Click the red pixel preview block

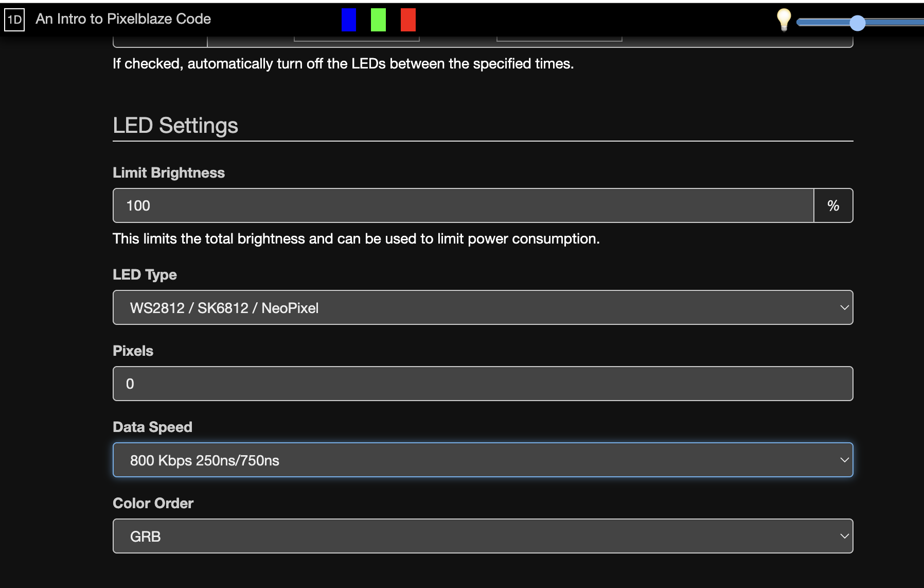[408, 20]
